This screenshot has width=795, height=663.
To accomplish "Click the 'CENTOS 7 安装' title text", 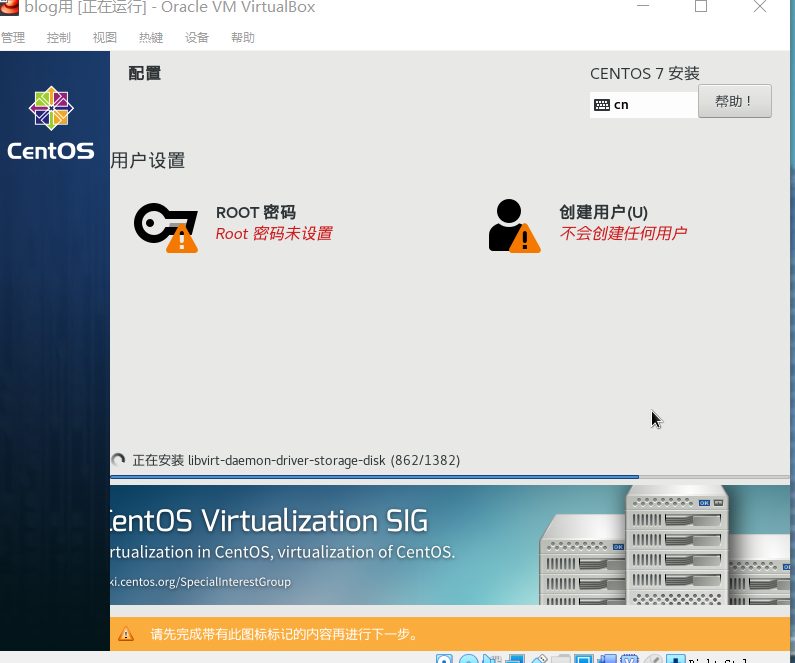I will (644, 74).
